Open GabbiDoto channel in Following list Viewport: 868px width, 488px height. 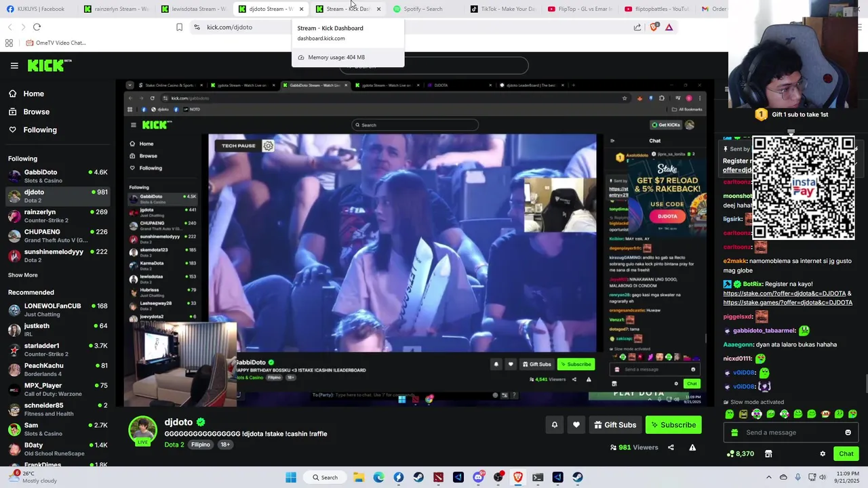coord(58,176)
